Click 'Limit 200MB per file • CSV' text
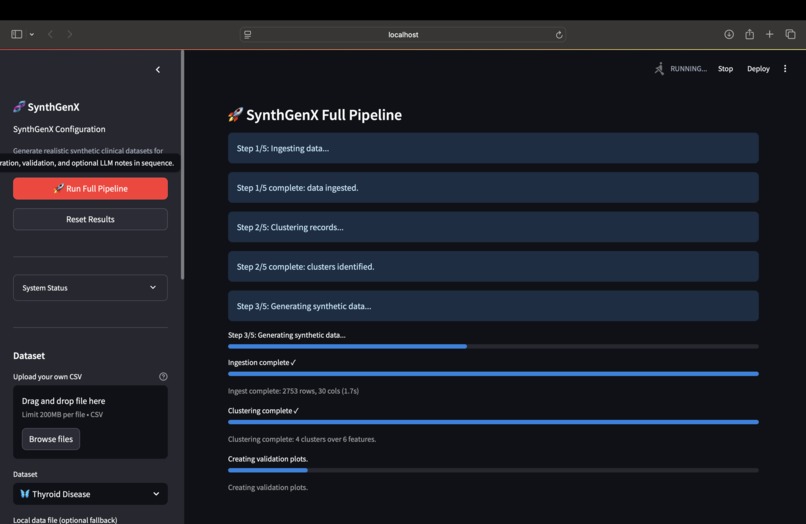 point(62,414)
